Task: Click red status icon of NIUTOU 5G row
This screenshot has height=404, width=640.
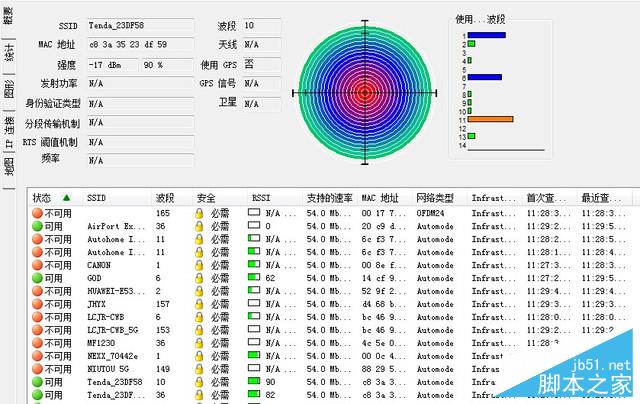Action: 38,369
